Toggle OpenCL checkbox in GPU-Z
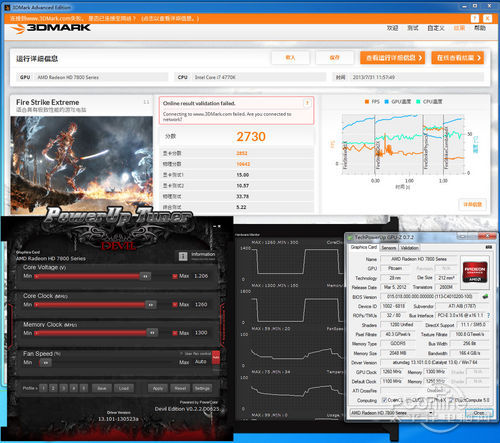500x443 pixels. [x=384, y=400]
